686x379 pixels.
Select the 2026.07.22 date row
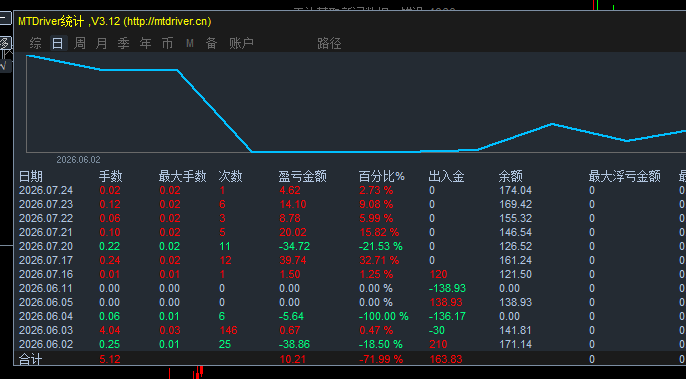(46, 218)
